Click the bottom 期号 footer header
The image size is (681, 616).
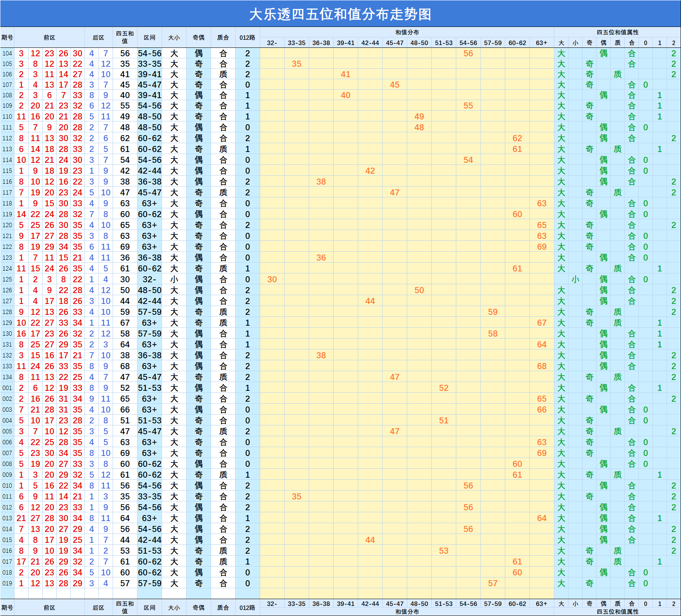click(x=7, y=608)
